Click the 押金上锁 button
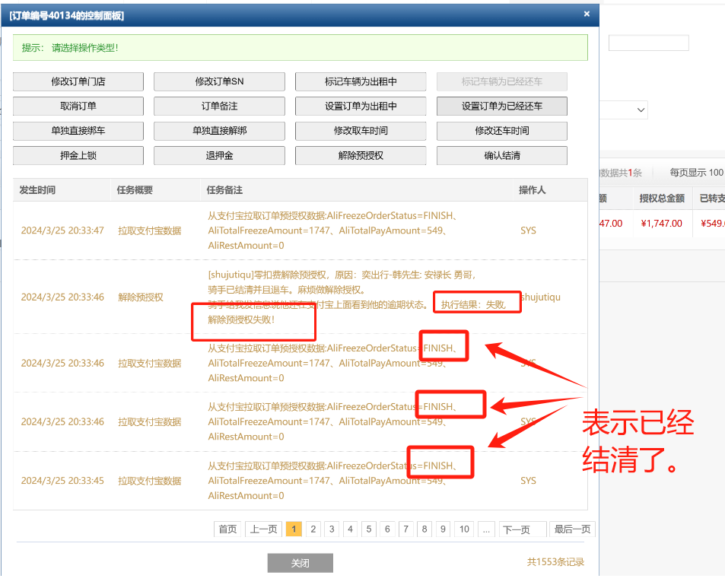The width and height of the screenshot is (725, 588). (78, 155)
